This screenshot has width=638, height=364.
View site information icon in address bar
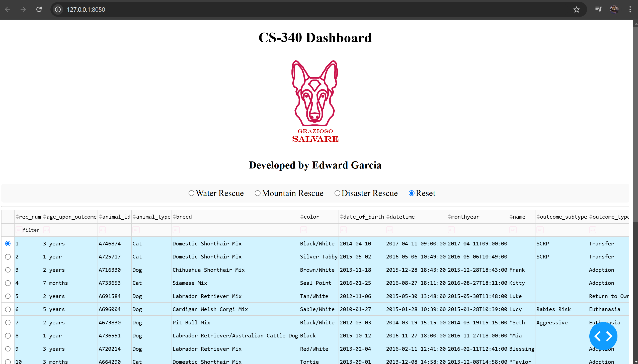(58, 10)
